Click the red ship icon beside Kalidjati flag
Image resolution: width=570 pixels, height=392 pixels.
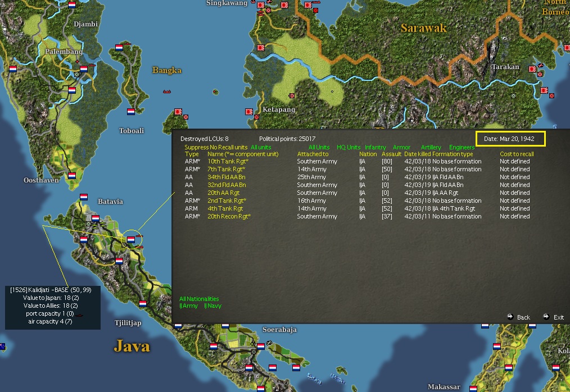139,236
